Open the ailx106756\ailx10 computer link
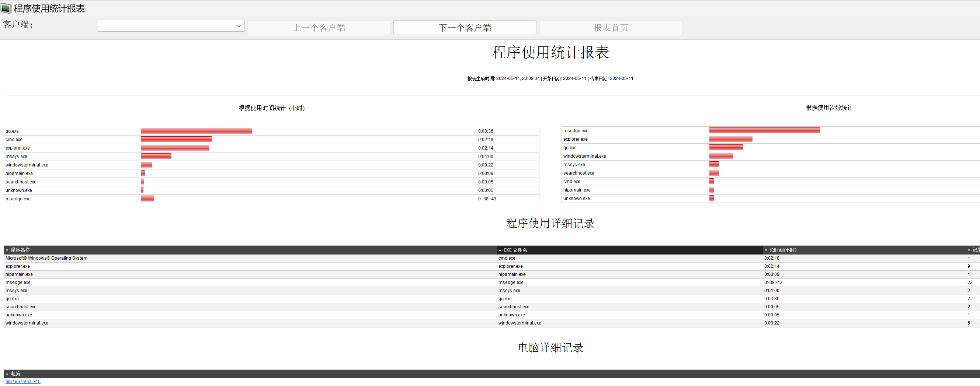Image resolution: width=980 pixels, height=386 pixels. pyautogui.click(x=23, y=382)
